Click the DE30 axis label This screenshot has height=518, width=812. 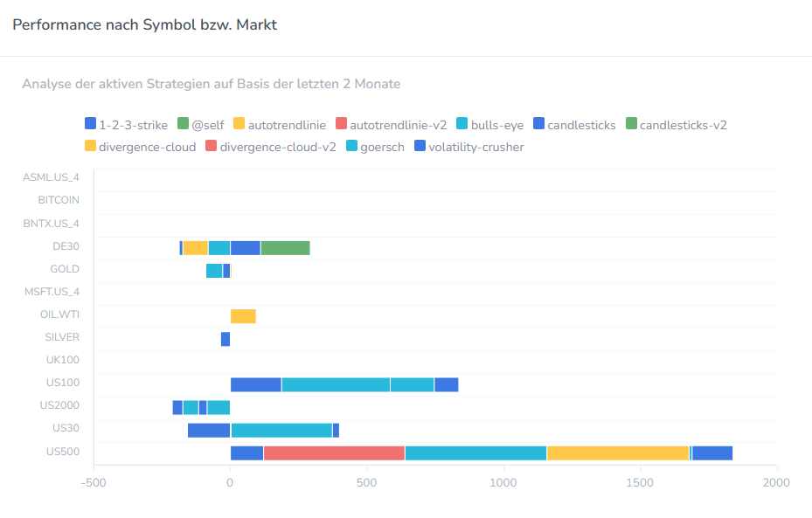coord(66,246)
